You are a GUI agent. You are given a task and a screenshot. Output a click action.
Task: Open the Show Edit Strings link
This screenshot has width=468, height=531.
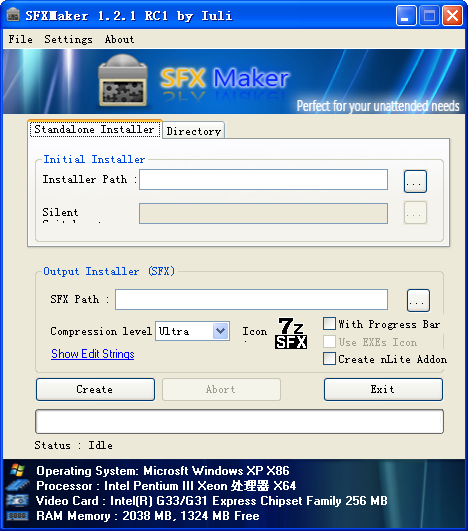[93, 354]
